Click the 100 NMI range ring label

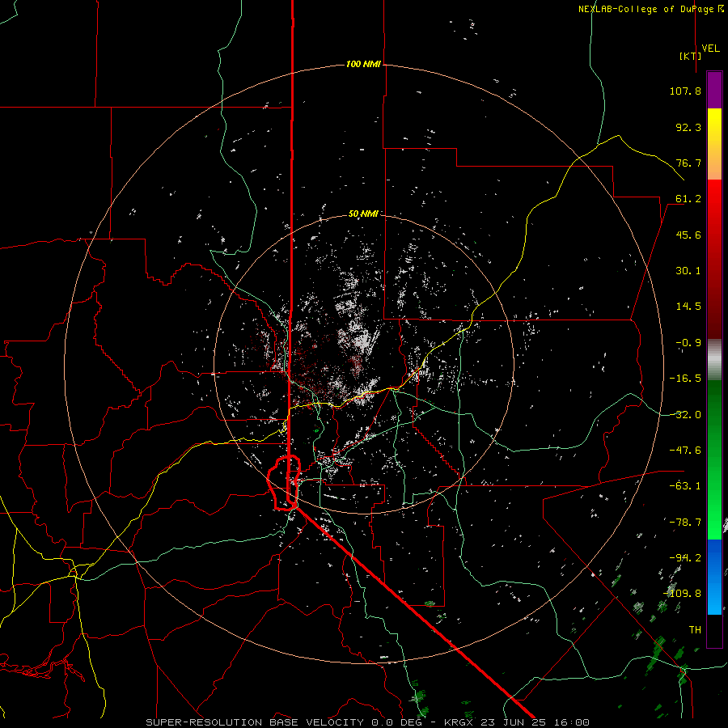click(x=363, y=64)
